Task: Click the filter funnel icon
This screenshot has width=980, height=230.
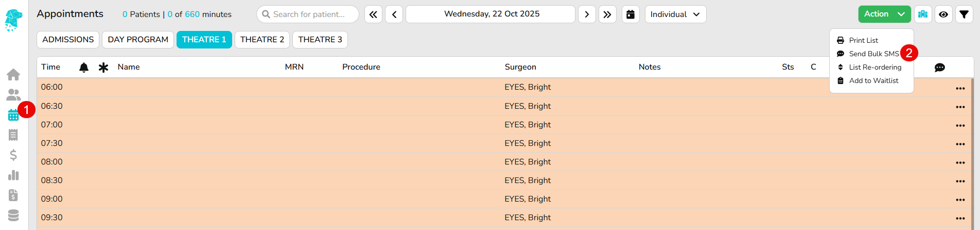Action: click(x=964, y=14)
